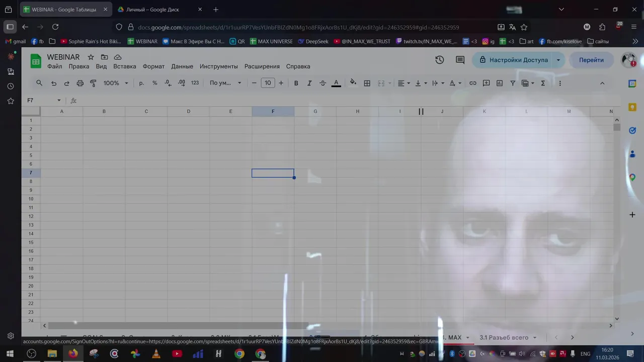Image resolution: width=644 pixels, height=362 pixels.
Task: View the cloud document status
Action: (118, 57)
